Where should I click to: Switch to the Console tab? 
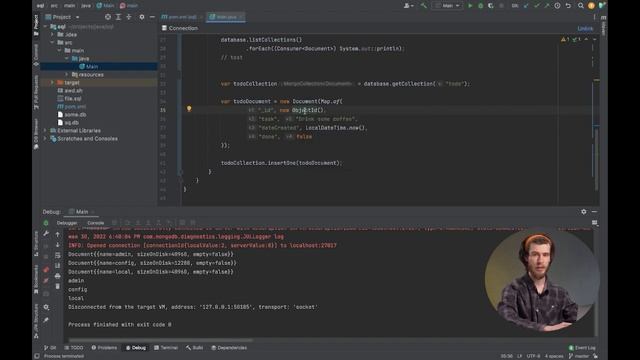coord(96,223)
